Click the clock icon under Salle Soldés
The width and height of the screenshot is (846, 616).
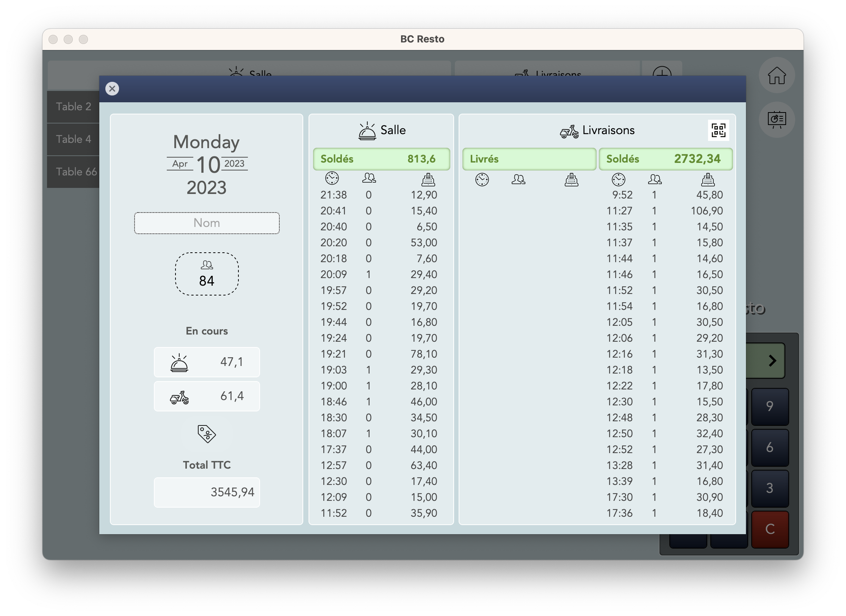(x=332, y=178)
